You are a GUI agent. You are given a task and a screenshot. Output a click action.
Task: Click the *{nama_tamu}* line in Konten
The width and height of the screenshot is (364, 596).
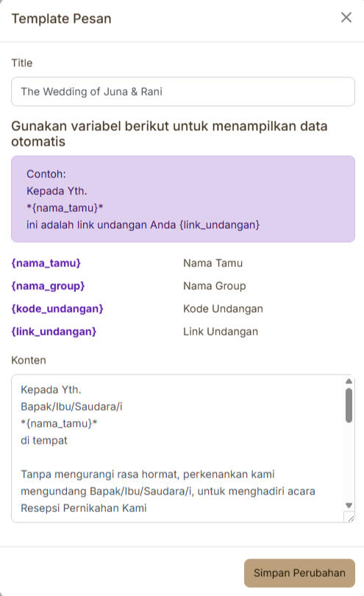59,423
